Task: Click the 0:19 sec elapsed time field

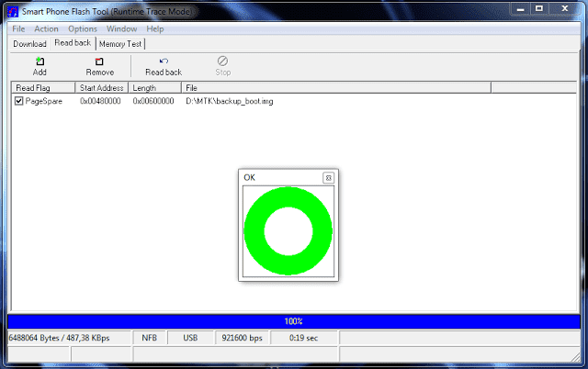Action: (304, 338)
